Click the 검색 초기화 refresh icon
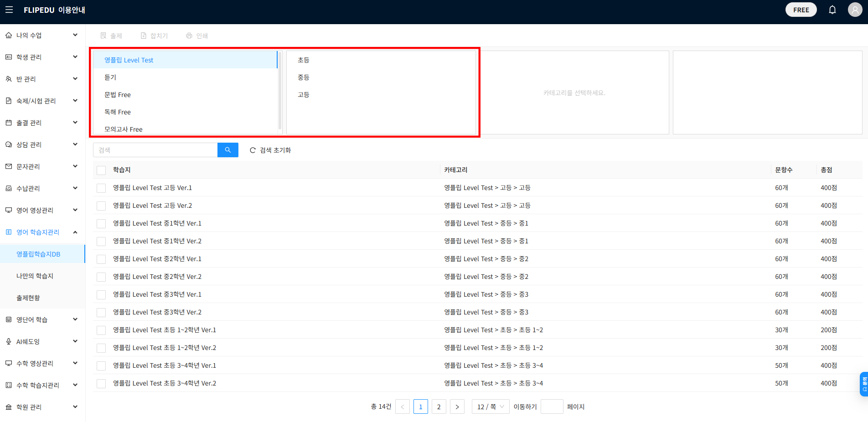868x422 pixels. click(x=253, y=150)
